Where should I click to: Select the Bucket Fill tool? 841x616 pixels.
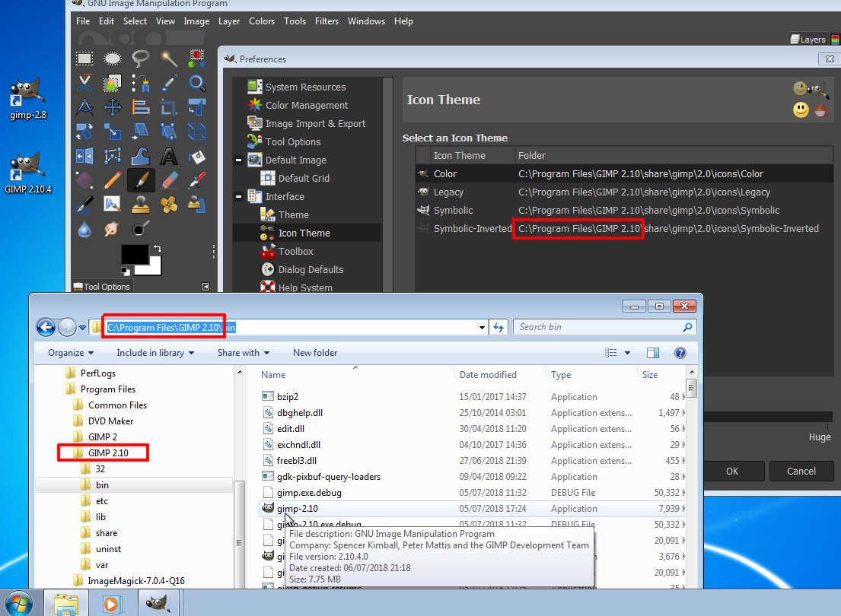pos(197,156)
